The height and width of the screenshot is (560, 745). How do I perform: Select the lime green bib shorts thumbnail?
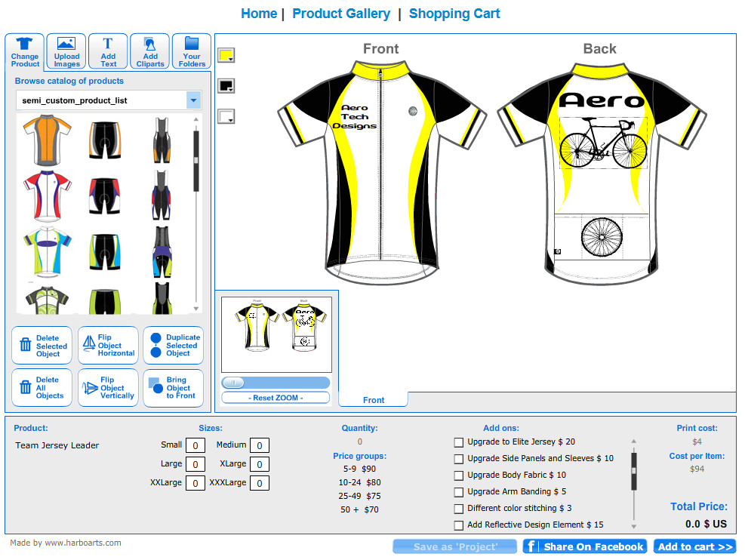[162, 298]
